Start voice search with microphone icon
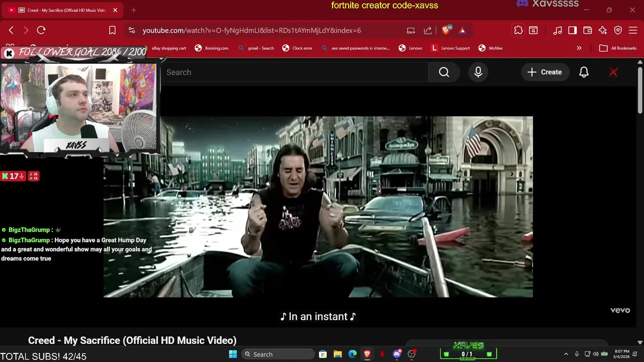Image resolution: width=644 pixels, height=362 pixels. pyautogui.click(x=478, y=72)
